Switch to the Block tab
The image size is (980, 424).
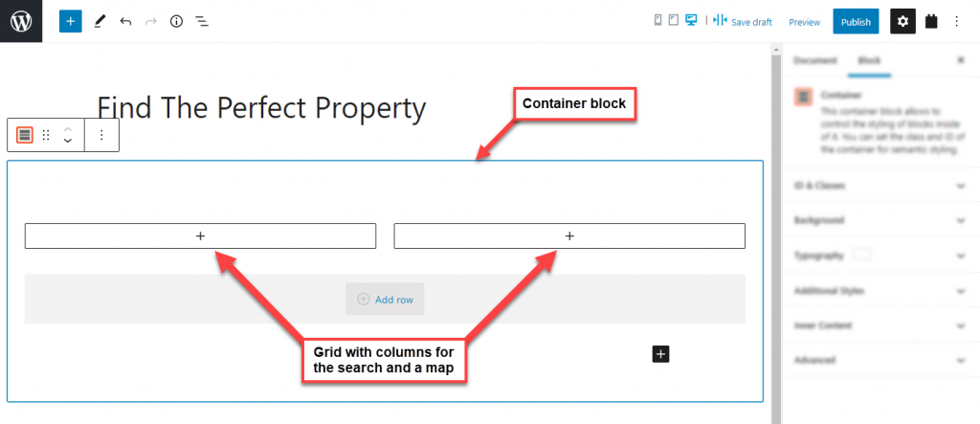869,60
